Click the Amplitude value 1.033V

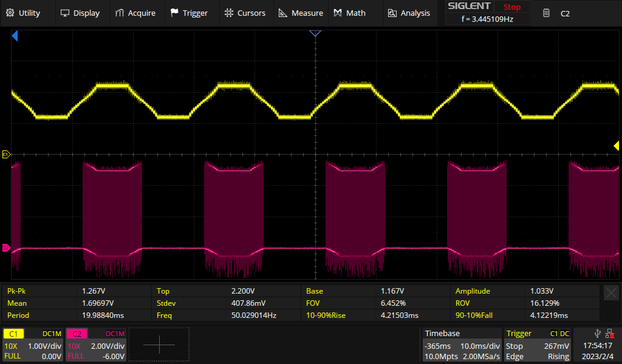(541, 291)
